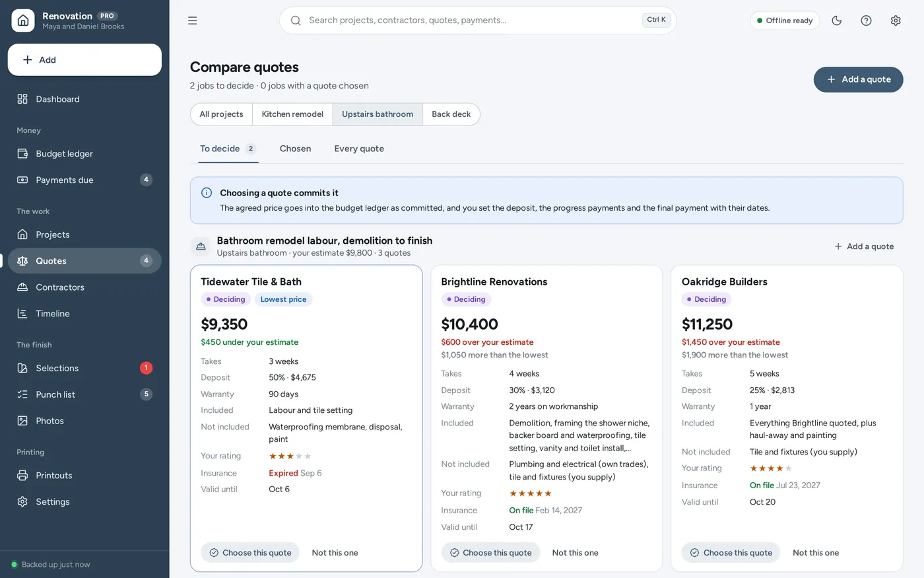The width and height of the screenshot is (924, 578).
Task: Choose the Oakridge Builders quote
Action: coord(731,553)
